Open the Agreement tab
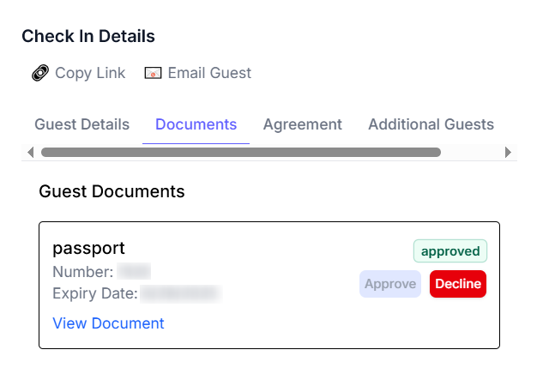Screen dimensions: 537x392 (302, 124)
